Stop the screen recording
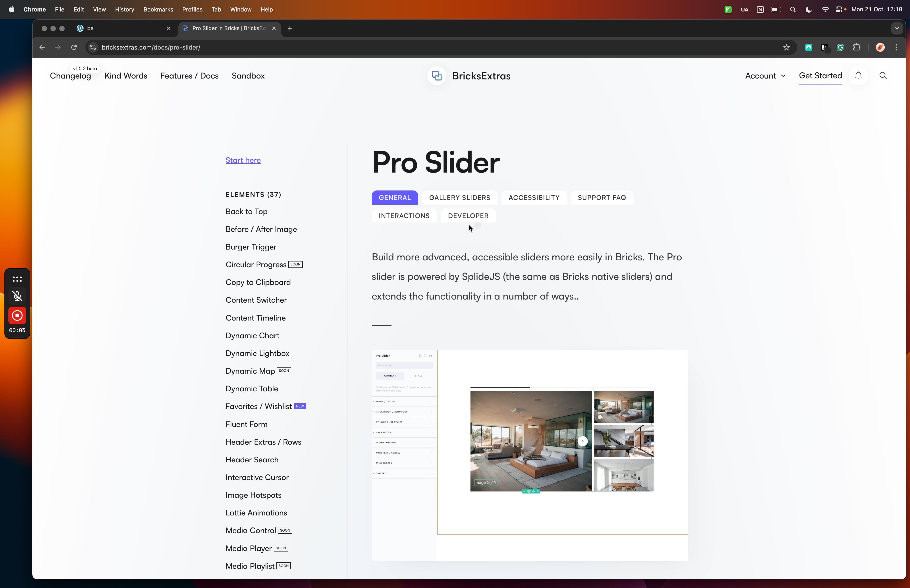910x588 pixels. click(x=17, y=316)
